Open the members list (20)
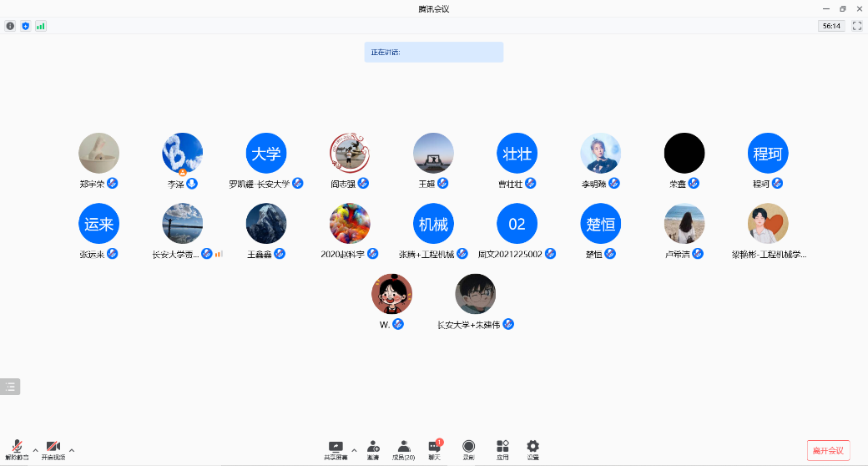Screen dimensions: 868x466 click(404, 448)
